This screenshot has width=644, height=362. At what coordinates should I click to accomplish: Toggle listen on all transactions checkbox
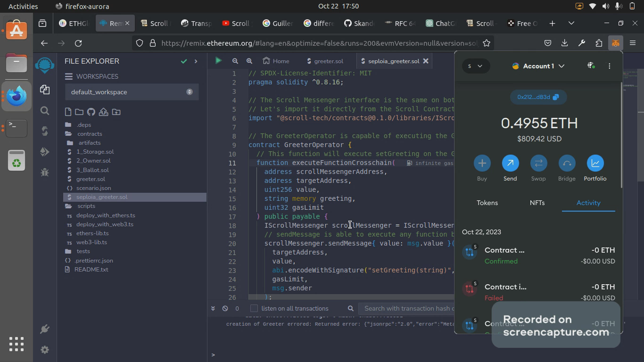(x=254, y=308)
